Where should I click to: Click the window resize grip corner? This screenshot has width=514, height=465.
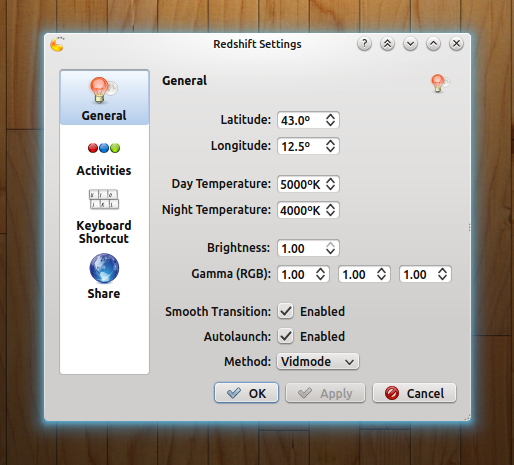pyautogui.click(x=467, y=417)
